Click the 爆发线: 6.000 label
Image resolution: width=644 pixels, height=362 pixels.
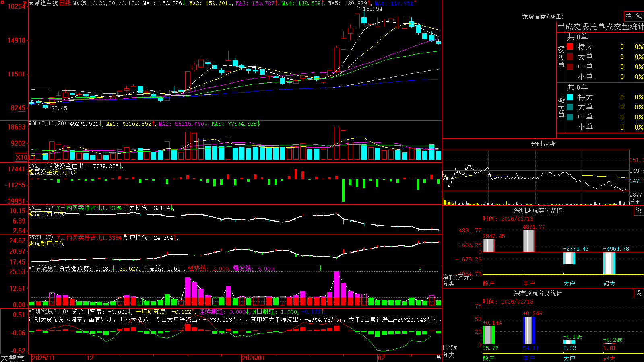pyautogui.click(x=254, y=269)
